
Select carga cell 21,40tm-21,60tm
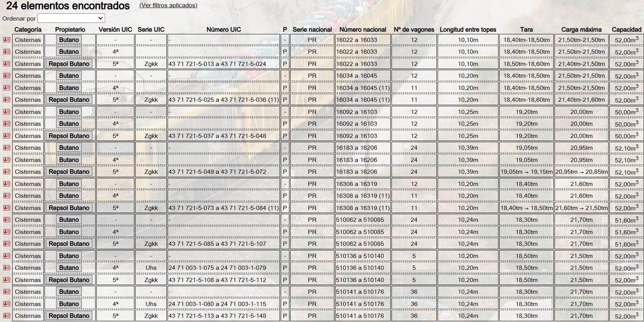point(582,99)
